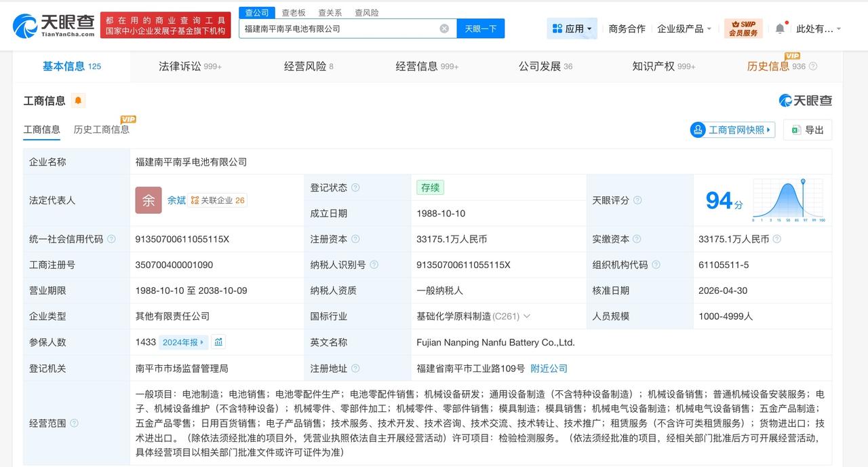The image size is (868, 467).
Task: Open the chart icon beside 2024年报
Action: [218, 342]
